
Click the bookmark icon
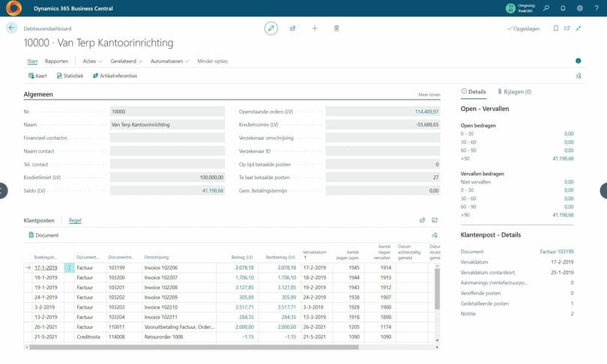pos(555,28)
